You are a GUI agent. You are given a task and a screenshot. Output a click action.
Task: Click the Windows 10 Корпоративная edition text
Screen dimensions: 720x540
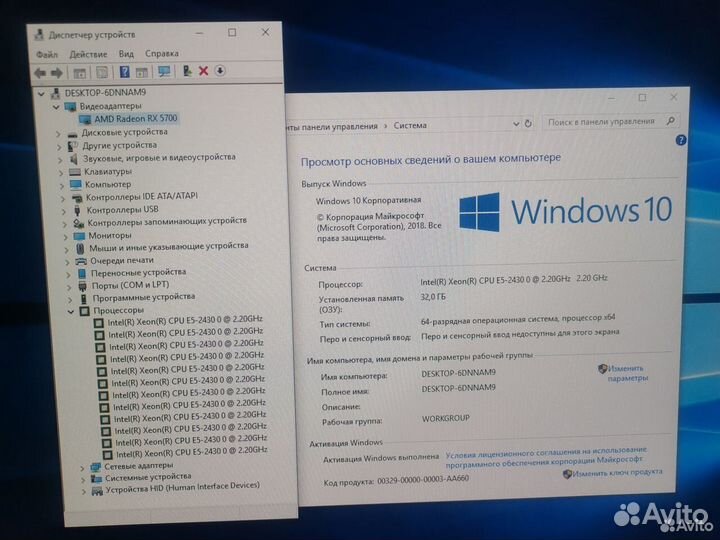click(368, 200)
